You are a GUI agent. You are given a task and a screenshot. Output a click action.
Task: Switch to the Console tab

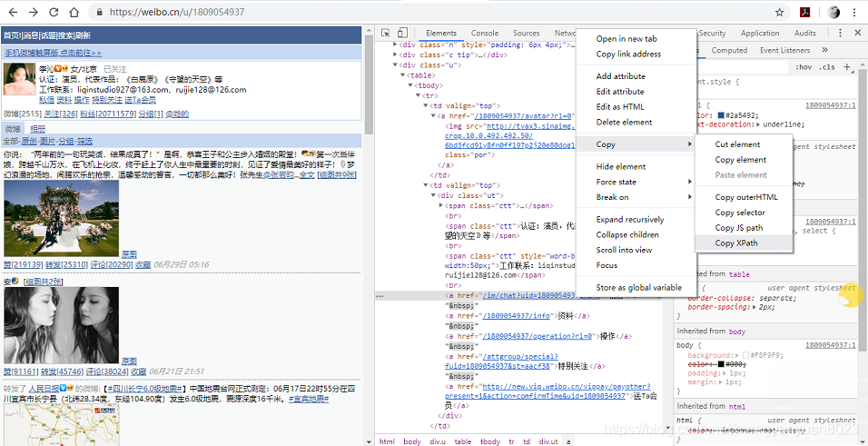(485, 34)
